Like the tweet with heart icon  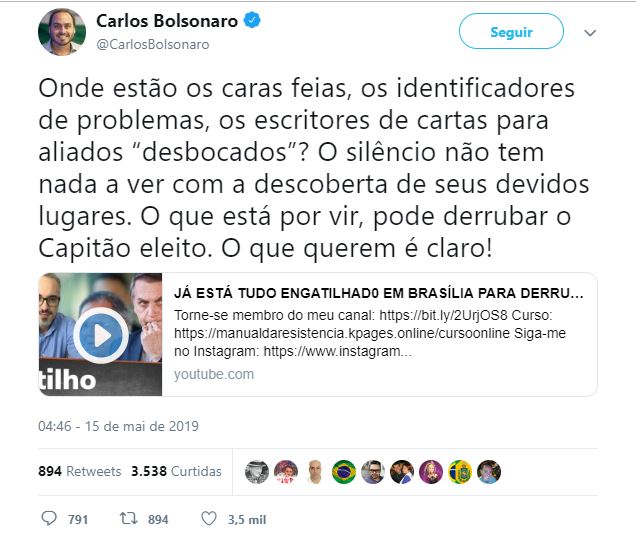pos(209,519)
